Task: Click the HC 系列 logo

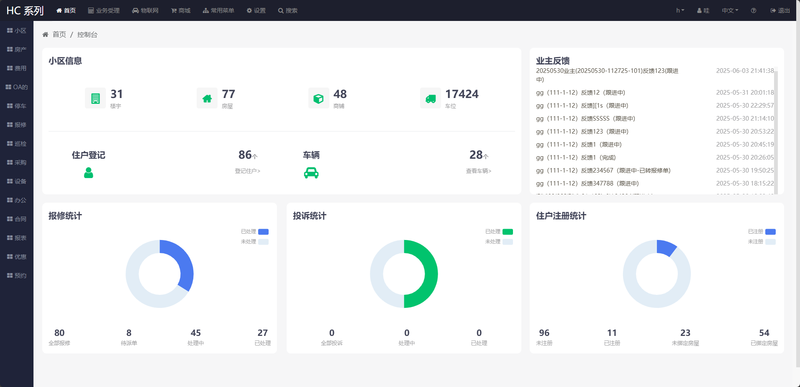Action: click(25, 10)
